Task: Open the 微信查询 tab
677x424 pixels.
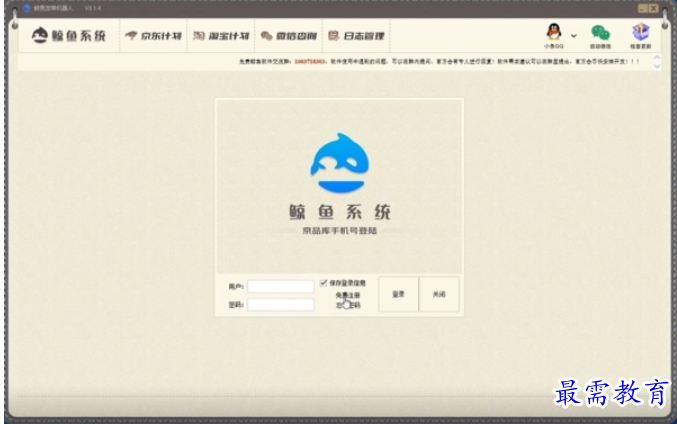Action: pyautogui.click(x=288, y=36)
